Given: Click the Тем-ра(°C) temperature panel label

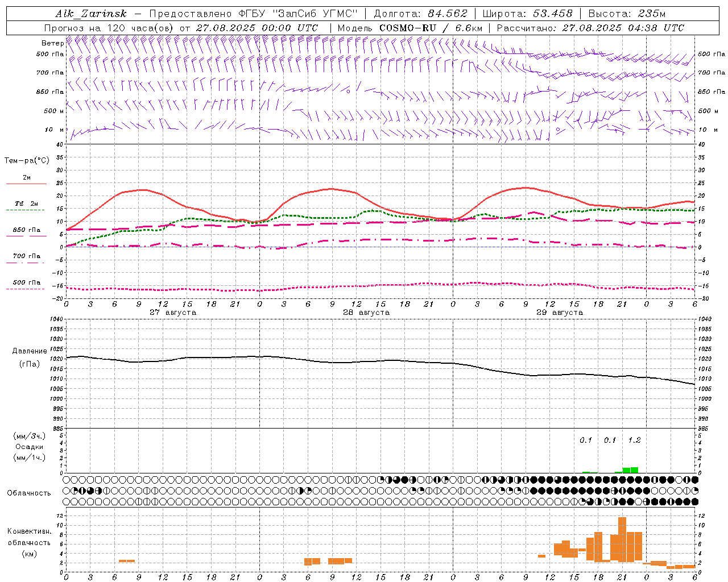Looking at the screenshot, I should (x=27, y=161).
